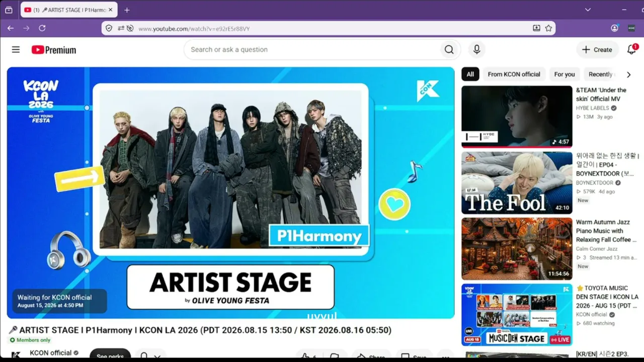Open site permissions icon in address bar
Screen dimensions: 644x362
(121, 29)
